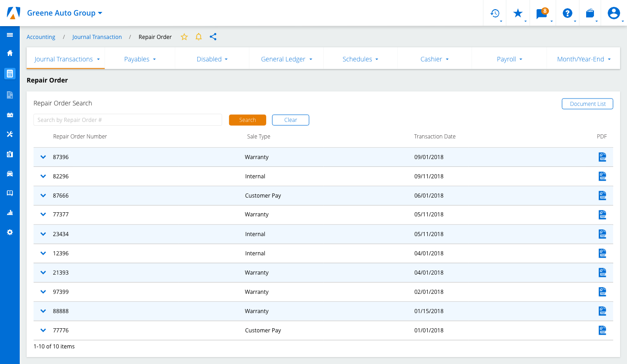Open messages with 8 notifications

click(542, 13)
